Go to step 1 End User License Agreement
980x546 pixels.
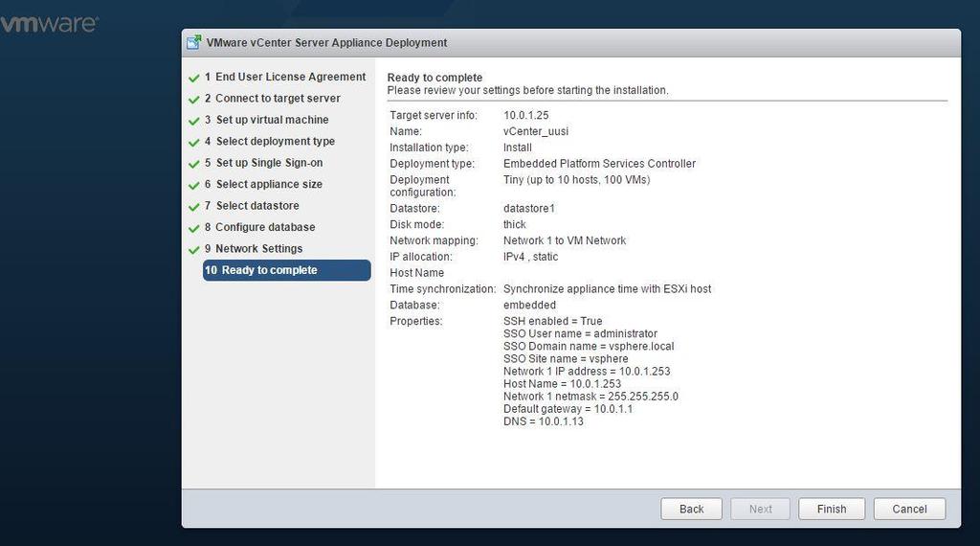[285, 77]
